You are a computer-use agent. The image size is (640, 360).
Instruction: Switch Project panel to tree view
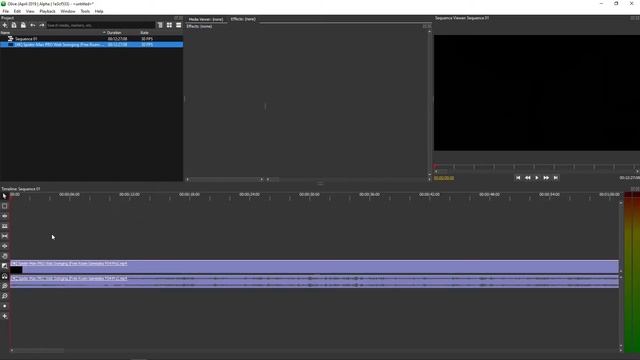pyautogui.click(x=160, y=25)
